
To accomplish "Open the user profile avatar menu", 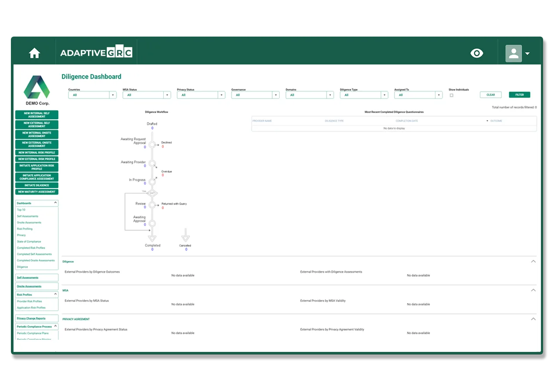I will pyautogui.click(x=517, y=53).
